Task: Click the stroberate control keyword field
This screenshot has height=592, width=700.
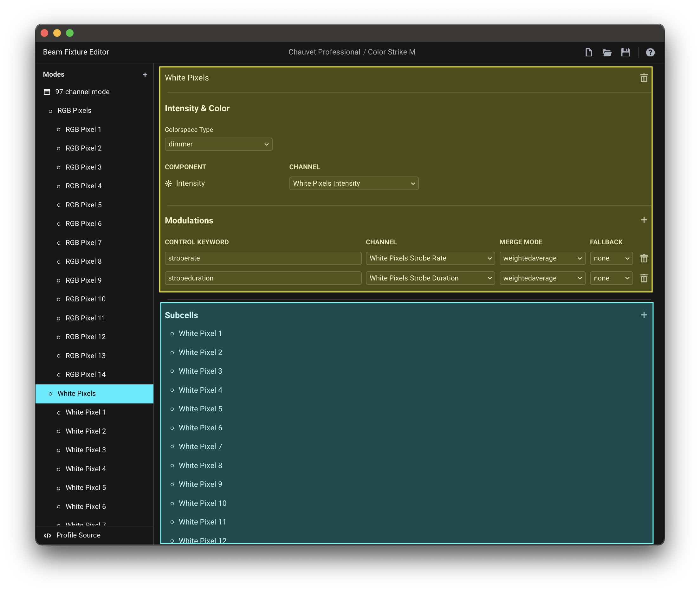Action: pyautogui.click(x=263, y=258)
